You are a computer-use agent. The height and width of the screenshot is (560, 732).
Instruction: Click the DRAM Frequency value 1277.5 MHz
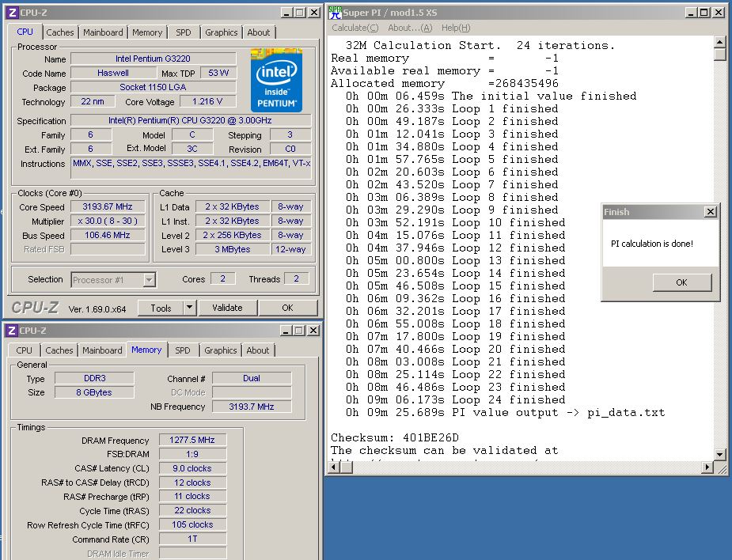tap(192, 440)
